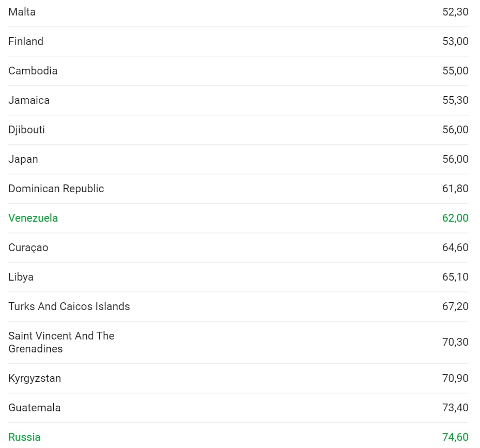Open the Libya entry
Viewport: 480px width, 448px height.
pyautogui.click(x=238, y=277)
